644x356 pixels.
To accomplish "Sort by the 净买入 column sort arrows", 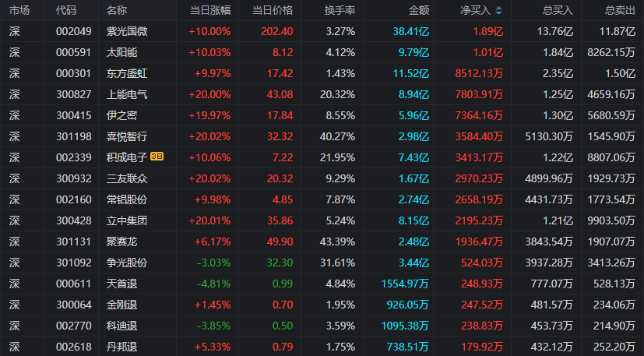I will 498,11.
